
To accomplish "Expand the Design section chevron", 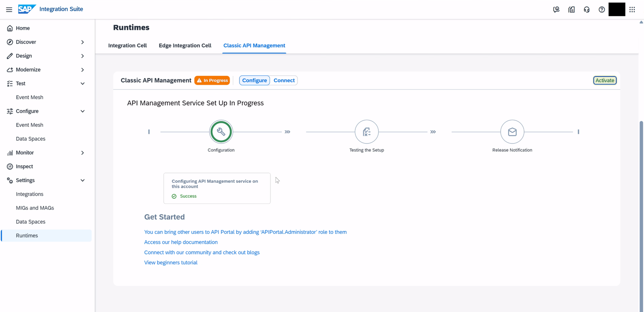I will (83, 56).
